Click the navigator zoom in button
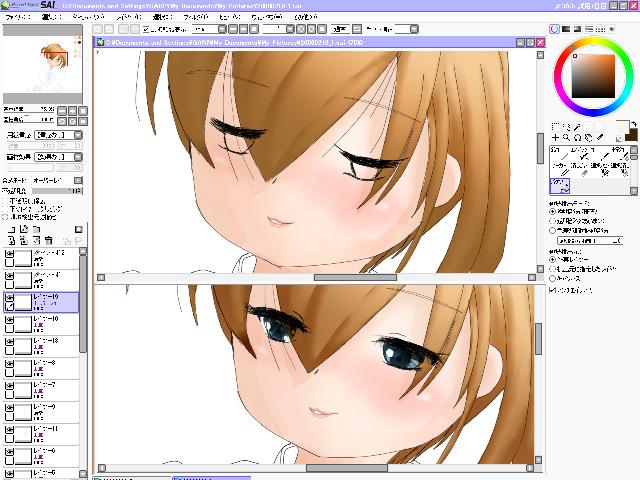The image size is (640, 480). [x=72, y=111]
